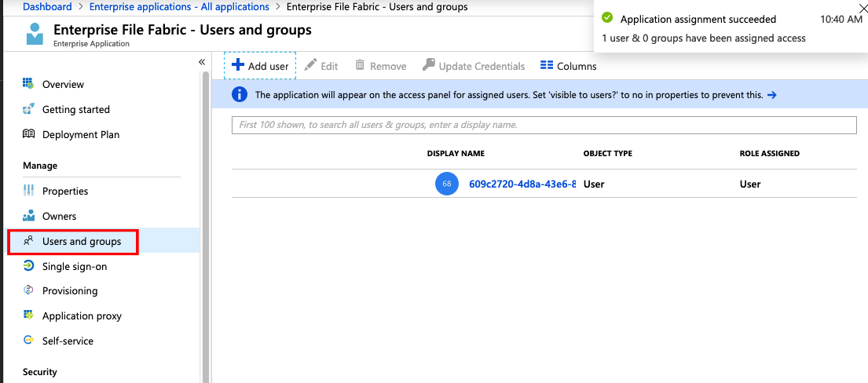Screen dimensions: 868x383
Task: Click the Owners people icon
Action: click(28, 216)
